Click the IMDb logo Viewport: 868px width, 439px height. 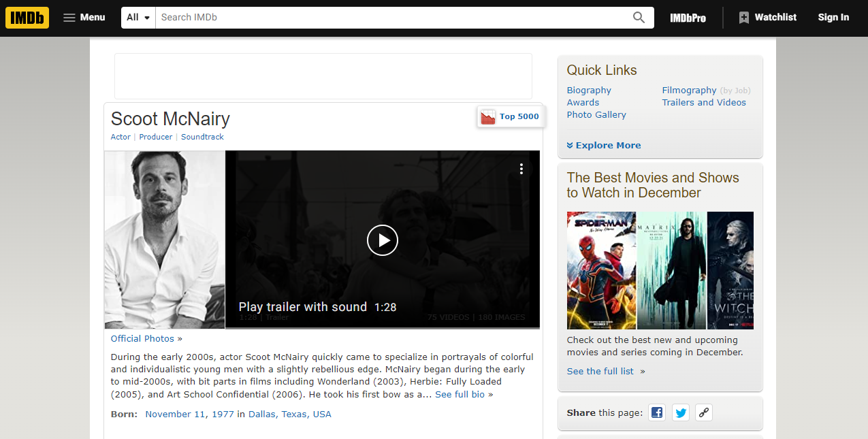pos(27,18)
